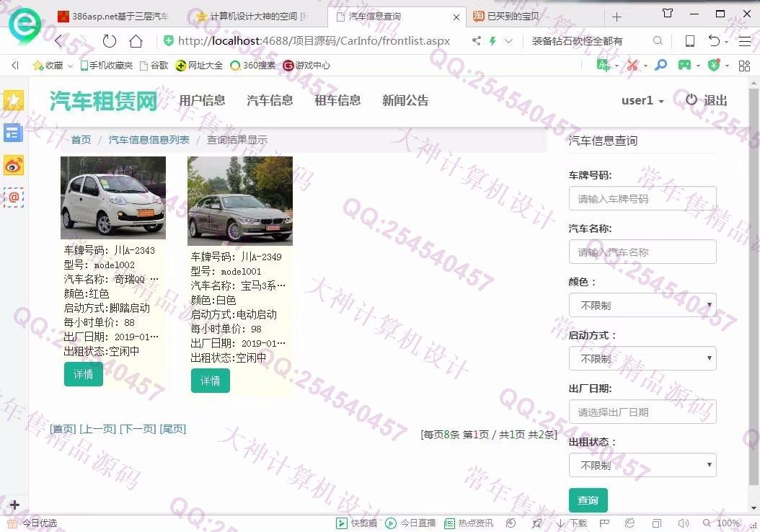Open 收藏 favorites star
Image resolution: width=760 pixels, height=532 pixels.
pyautogui.click(x=48, y=65)
